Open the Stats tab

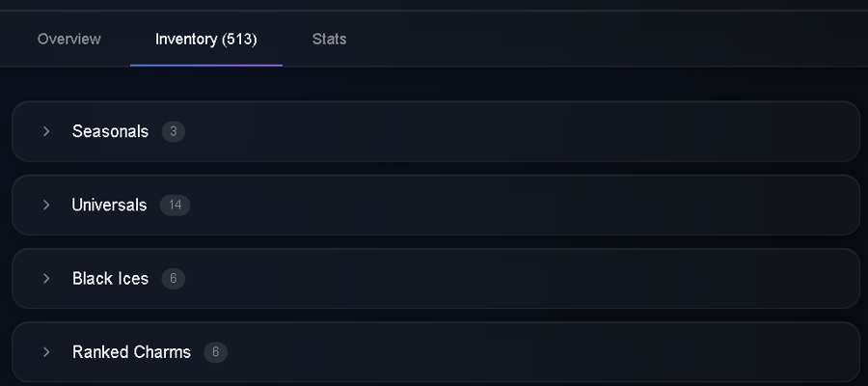330,40
